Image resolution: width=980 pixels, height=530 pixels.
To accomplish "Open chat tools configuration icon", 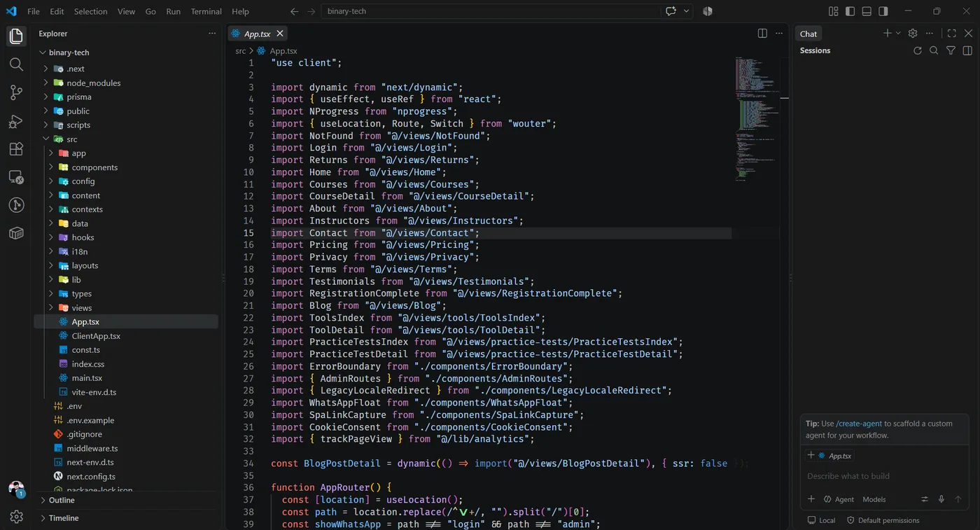I will click(925, 499).
